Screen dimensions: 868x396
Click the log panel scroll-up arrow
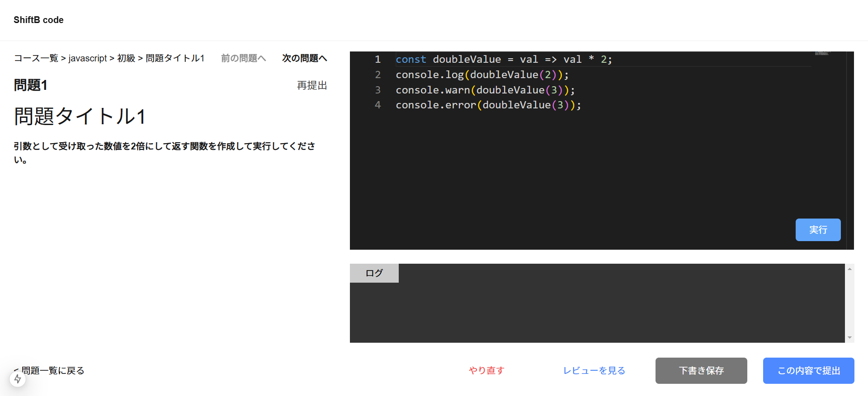click(849, 269)
